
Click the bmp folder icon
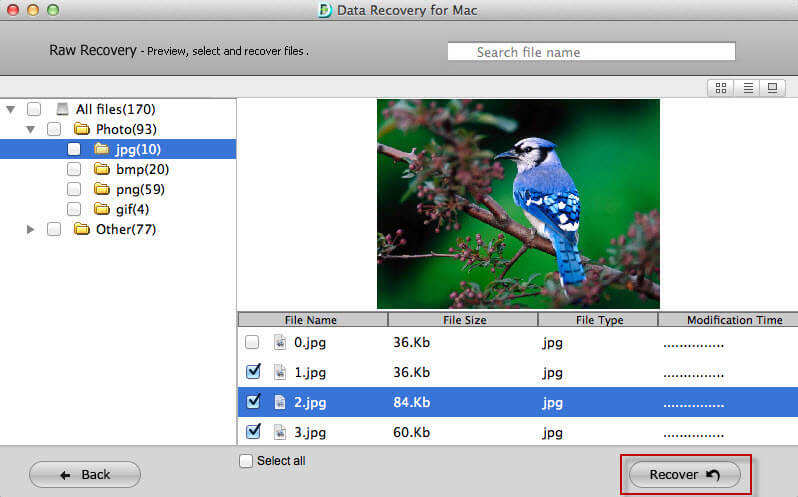[x=102, y=168]
